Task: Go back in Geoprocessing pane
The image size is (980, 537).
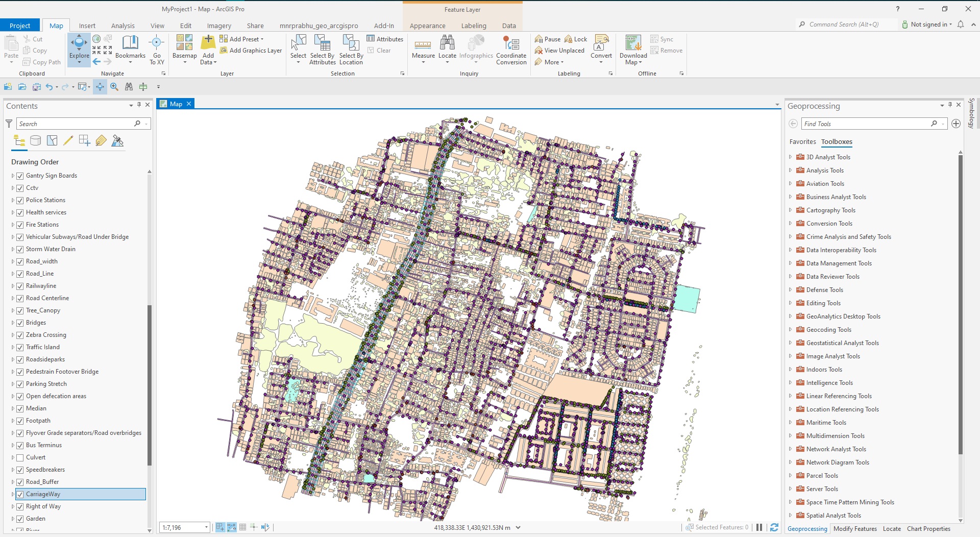Action: click(793, 124)
